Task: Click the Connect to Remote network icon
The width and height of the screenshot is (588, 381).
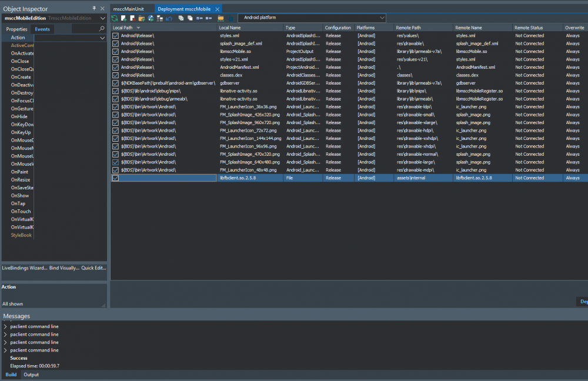Action: tap(160, 18)
